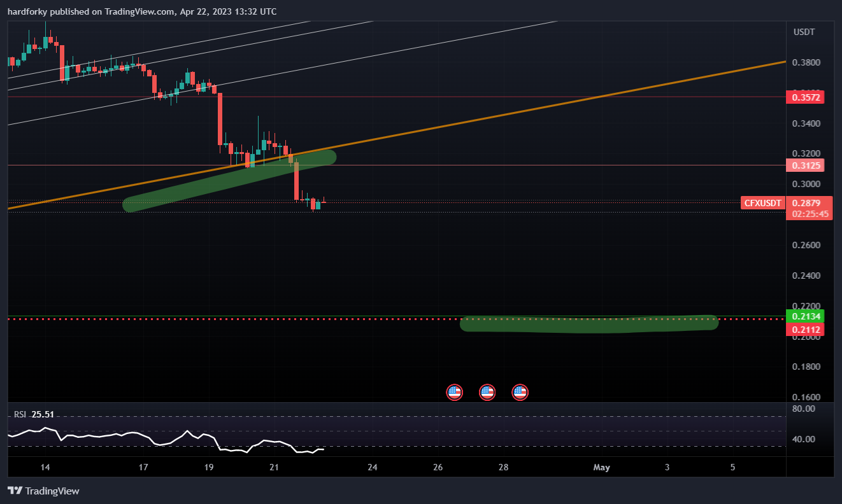The height and width of the screenshot is (504, 842).
Task: Click the 21 date on time axis
Action: coord(275,467)
